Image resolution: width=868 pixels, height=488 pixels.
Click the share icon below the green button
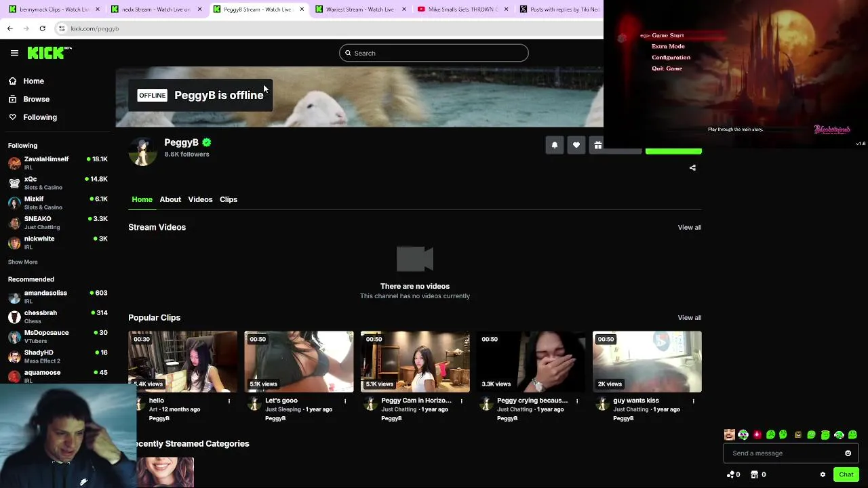[692, 167]
